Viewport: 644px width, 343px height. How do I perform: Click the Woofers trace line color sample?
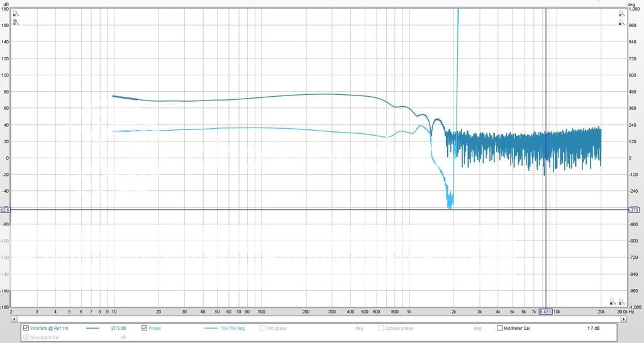(92, 329)
